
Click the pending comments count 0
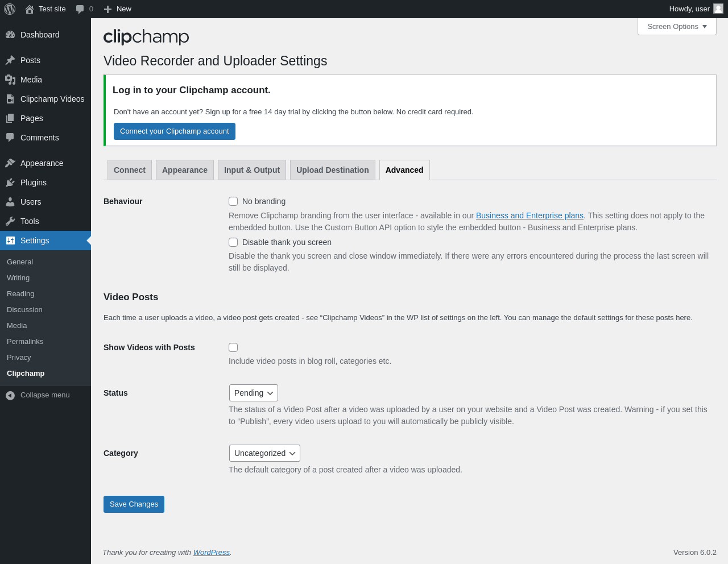click(91, 9)
